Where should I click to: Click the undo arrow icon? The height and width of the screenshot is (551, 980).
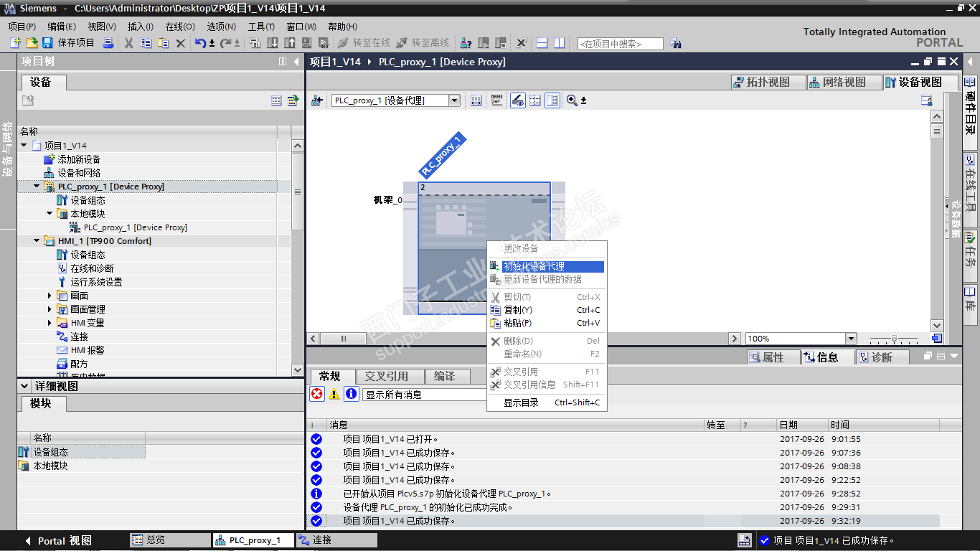[200, 43]
